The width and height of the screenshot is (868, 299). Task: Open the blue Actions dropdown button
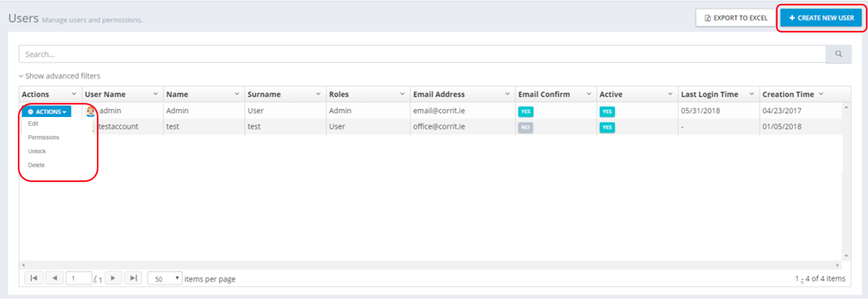click(x=47, y=112)
